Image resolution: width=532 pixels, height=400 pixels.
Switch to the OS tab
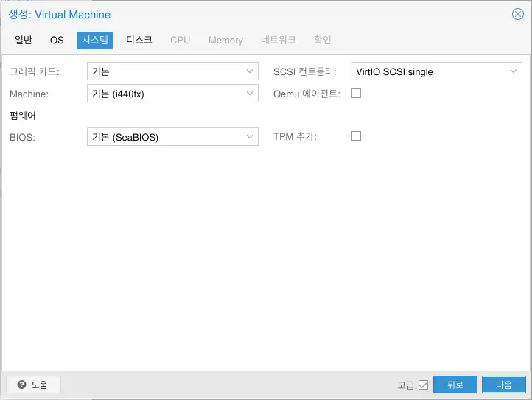click(57, 40)
